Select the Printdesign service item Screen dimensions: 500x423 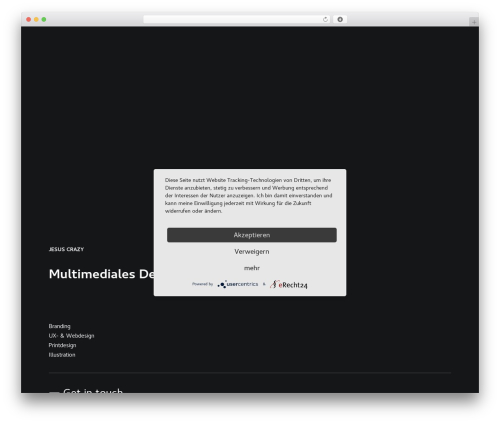click(62, 345)
